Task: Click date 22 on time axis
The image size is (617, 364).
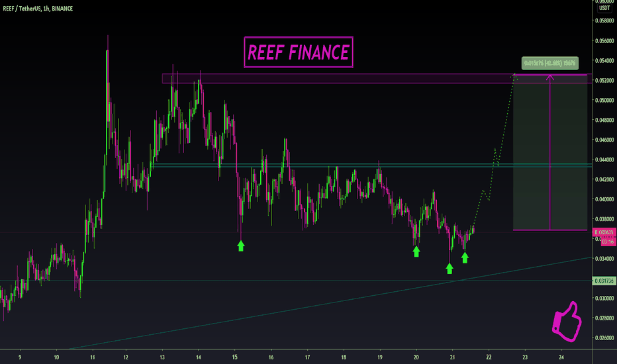Action: (489, 357)
